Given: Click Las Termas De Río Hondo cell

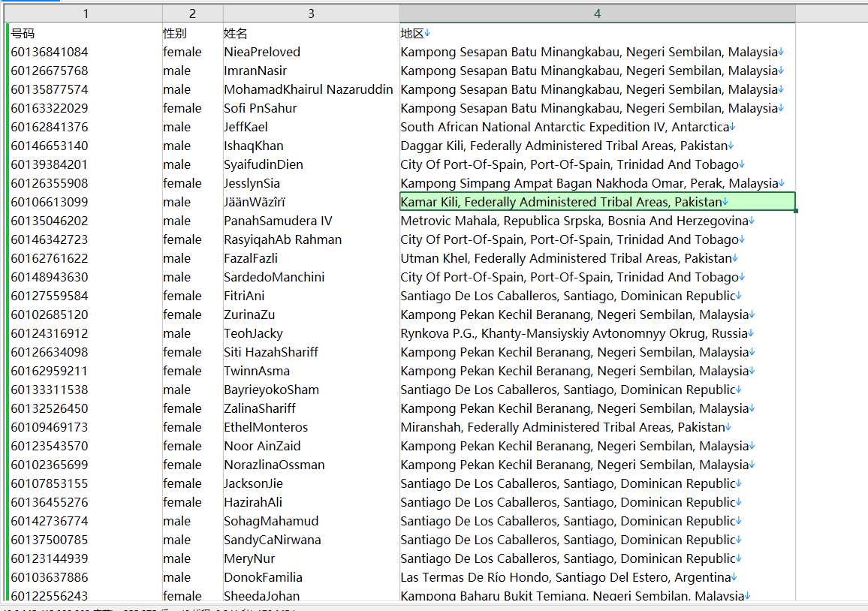Looking at the screenshot, I should click(597, 578).
